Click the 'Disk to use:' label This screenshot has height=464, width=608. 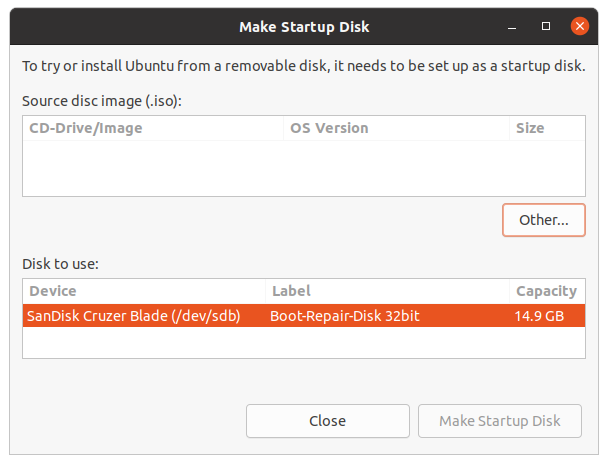tap(60, 264)
